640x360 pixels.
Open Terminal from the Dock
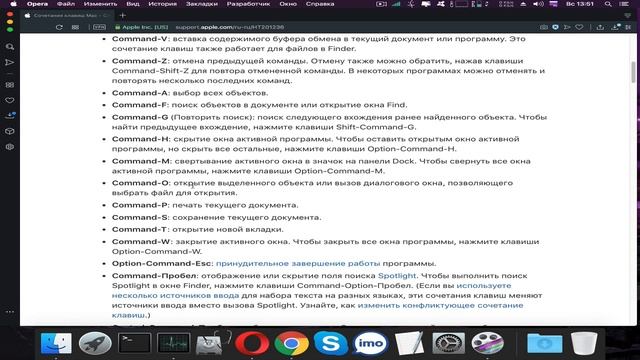point(134,343)
